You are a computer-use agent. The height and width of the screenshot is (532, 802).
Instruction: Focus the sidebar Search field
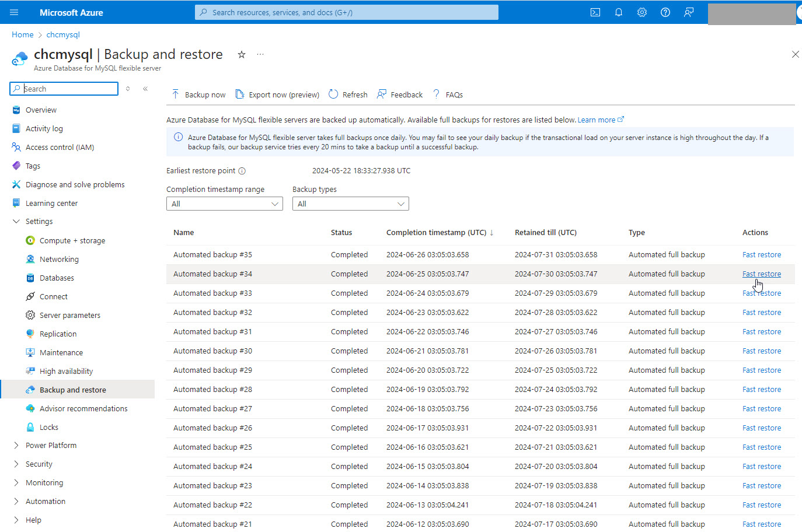coord(64,89)
